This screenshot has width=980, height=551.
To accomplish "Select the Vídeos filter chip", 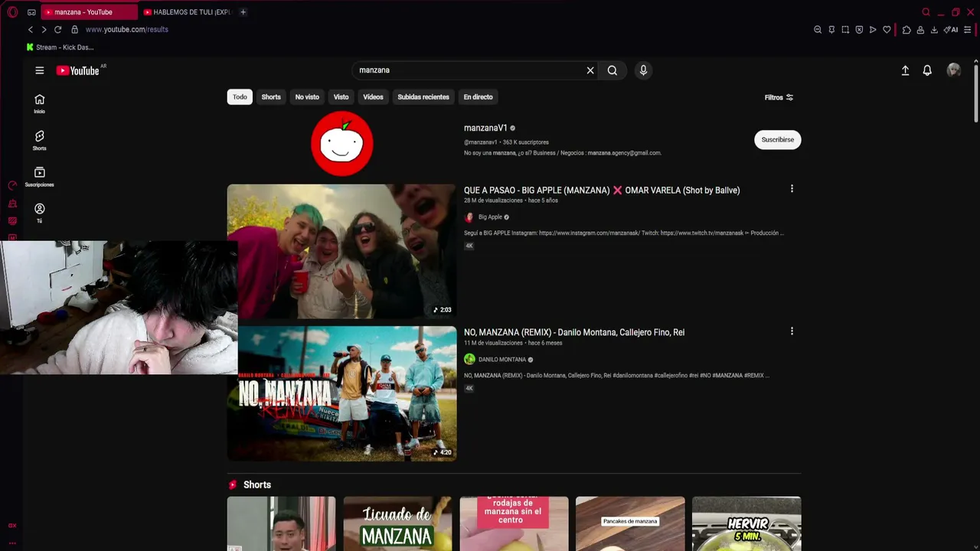I will 373,97.
